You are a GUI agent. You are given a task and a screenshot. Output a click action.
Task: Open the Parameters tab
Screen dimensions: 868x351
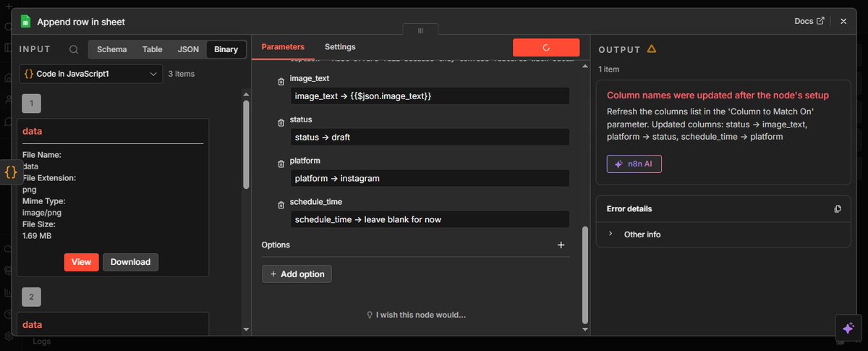click(283, 47)
